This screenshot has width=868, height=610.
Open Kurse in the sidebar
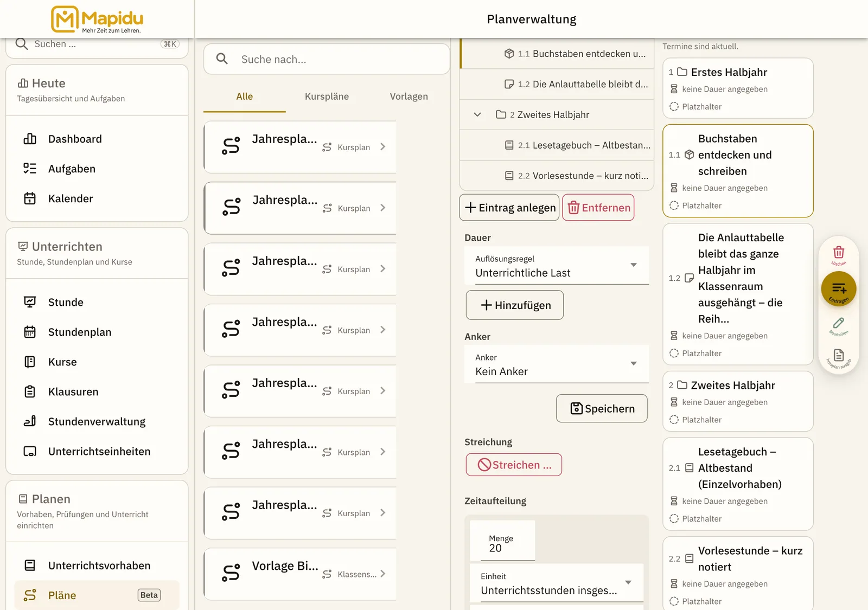point(97,362)
